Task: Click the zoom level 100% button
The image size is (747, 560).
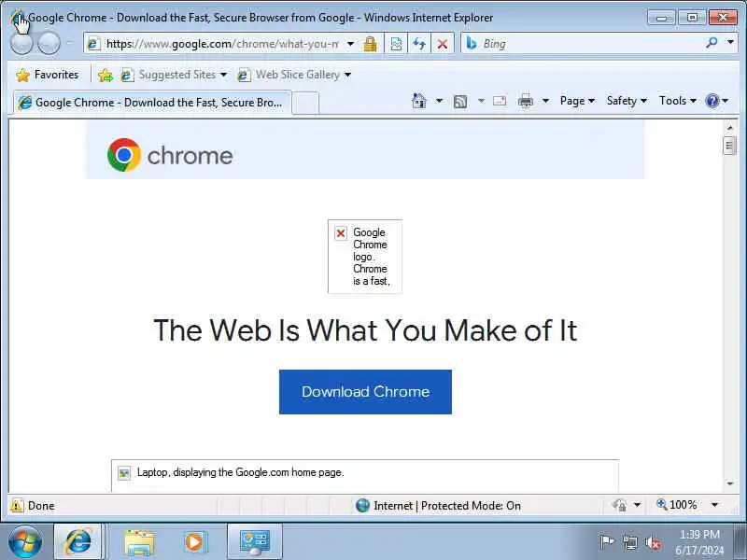Action: (677, 505)
